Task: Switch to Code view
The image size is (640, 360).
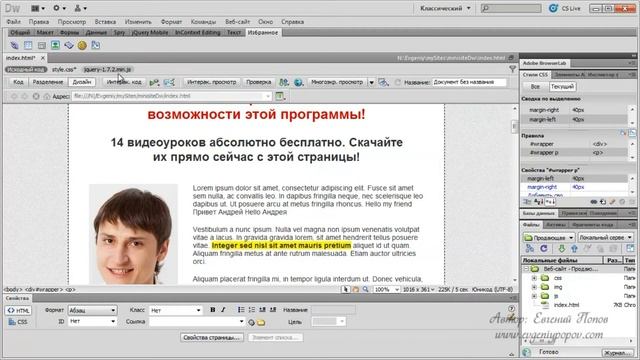Action: point(18,82)
